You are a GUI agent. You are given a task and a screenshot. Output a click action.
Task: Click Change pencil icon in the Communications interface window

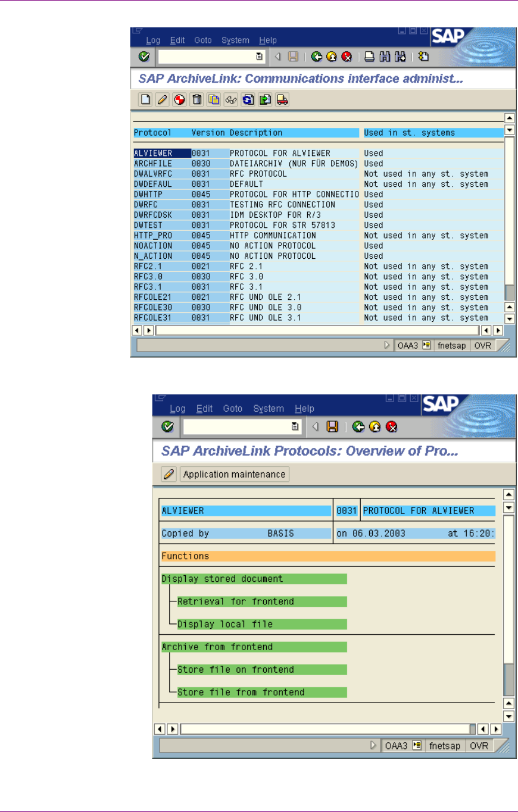(x=162, y=100)
